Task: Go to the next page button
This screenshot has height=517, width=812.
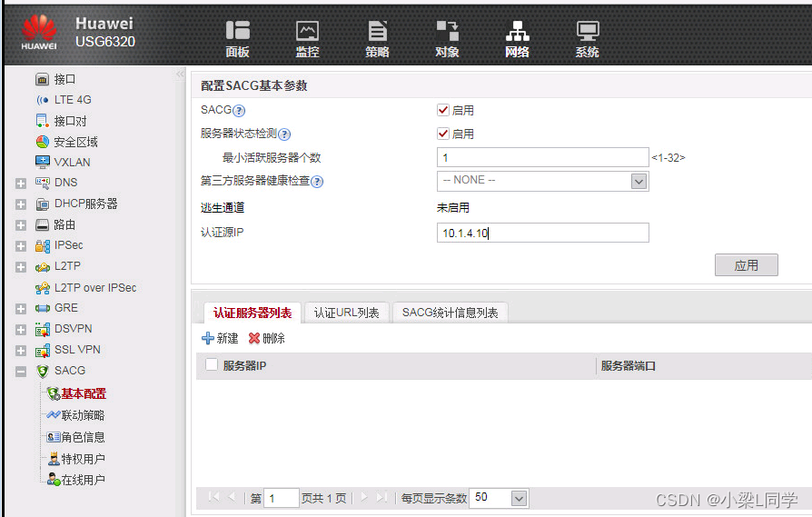Action: 364,497
